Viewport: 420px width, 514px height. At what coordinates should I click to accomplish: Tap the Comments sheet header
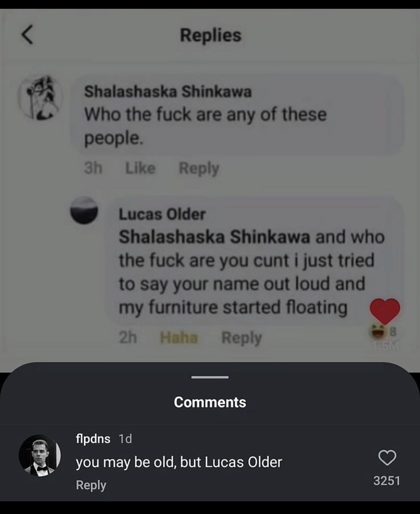pyautogui.click(x=210, y=402)
